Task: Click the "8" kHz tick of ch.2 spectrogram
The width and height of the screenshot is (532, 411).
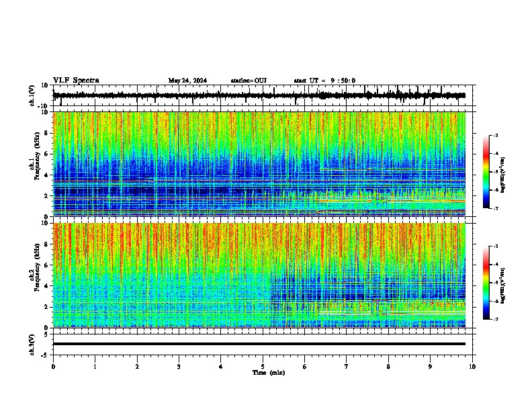Action: pos(47,244)
